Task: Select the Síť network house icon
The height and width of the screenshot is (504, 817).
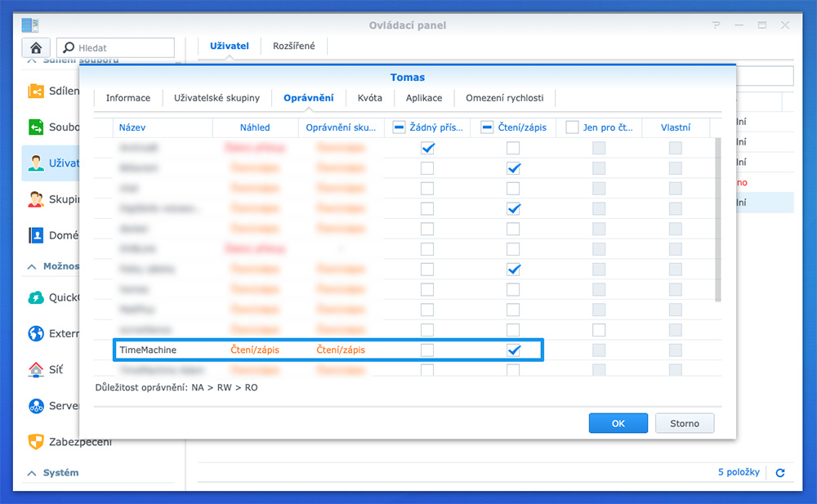Action: point(36,369)
